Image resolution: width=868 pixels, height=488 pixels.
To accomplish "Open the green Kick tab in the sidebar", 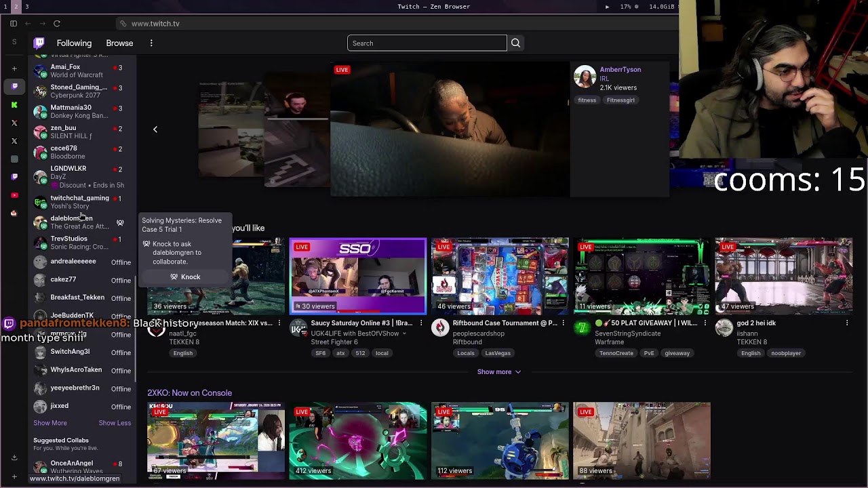I will click(14, 105).
